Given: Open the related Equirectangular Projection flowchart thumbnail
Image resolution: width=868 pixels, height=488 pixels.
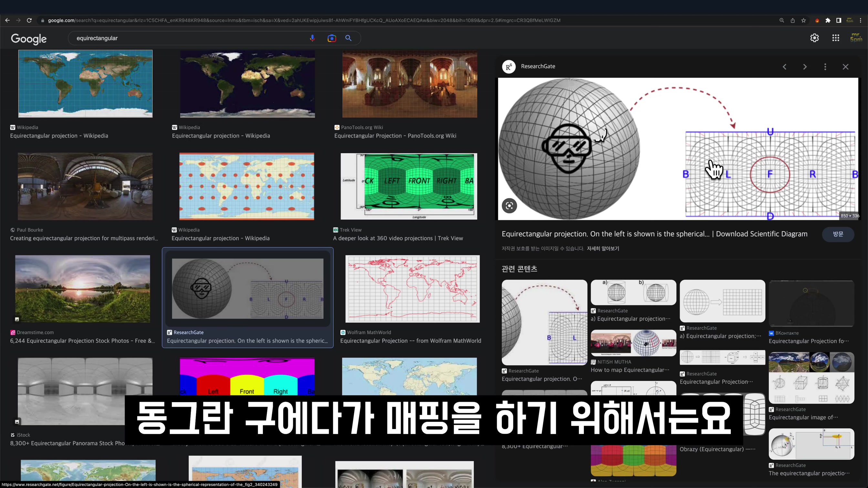Looking at the screenshot, I should pos(722,357).
